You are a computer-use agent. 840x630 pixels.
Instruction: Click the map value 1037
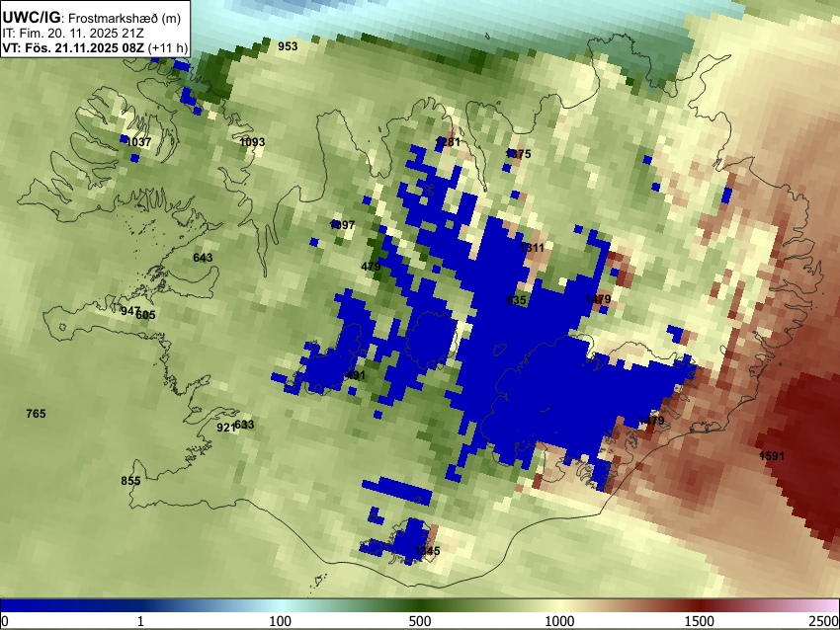pos(138,142)
